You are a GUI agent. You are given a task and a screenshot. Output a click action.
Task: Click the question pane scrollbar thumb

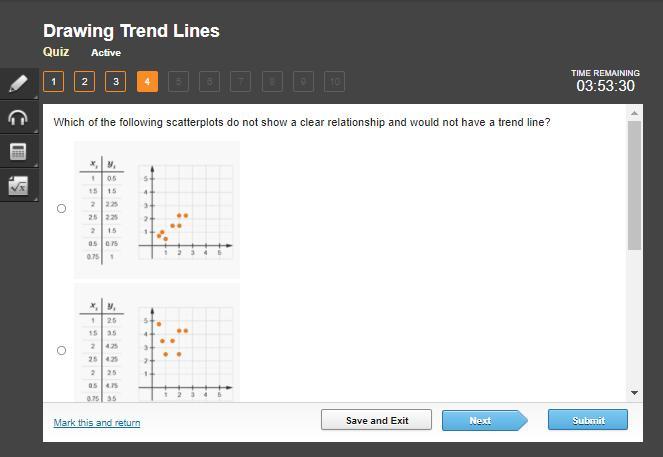pyautogui.click(x=634, y=185)
